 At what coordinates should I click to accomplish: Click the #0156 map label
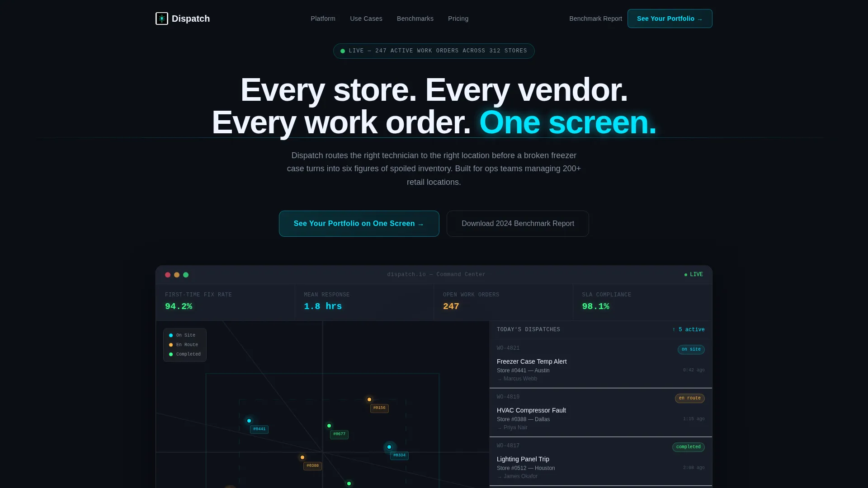[x=379, y=408]
